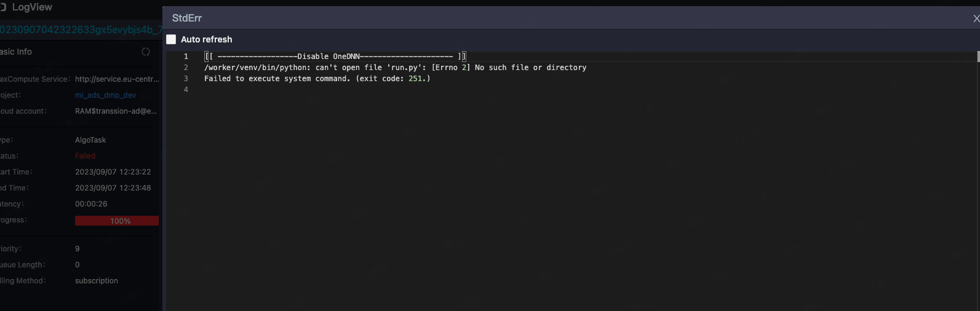This screenshot has height=311, width=980.
Task: Click the AlgoTask type value
Action: (90, 140)
